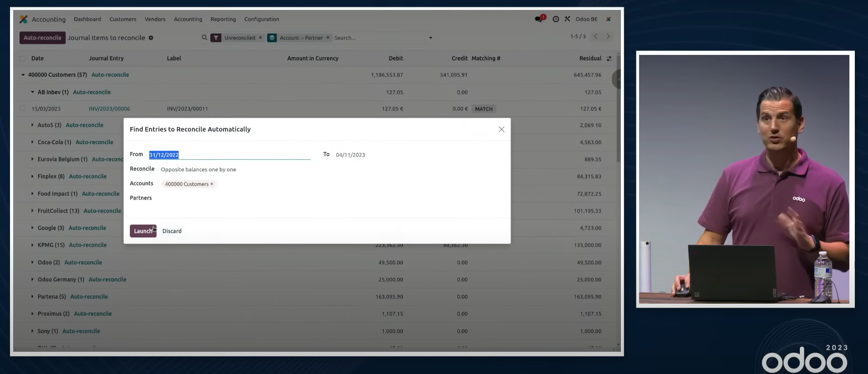
Task: Click the filter funnel icon on Unreconciled
Action: point(216,38)
